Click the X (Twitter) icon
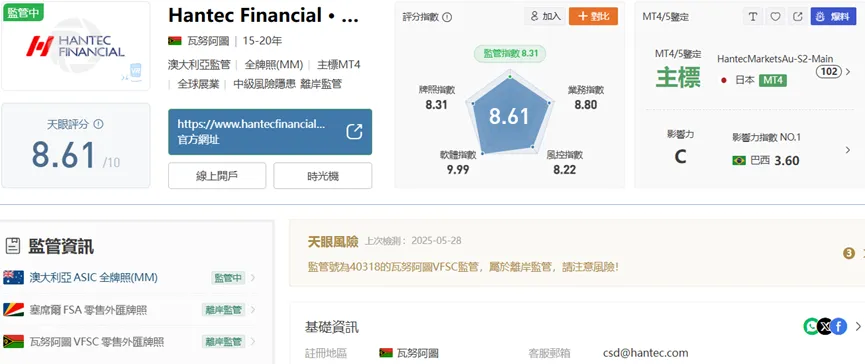The image size is (865, 364). 825,326
